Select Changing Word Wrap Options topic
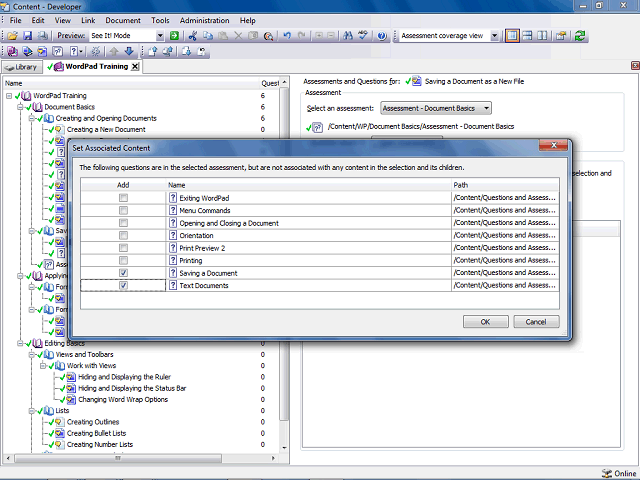 [x=123, y=399]
